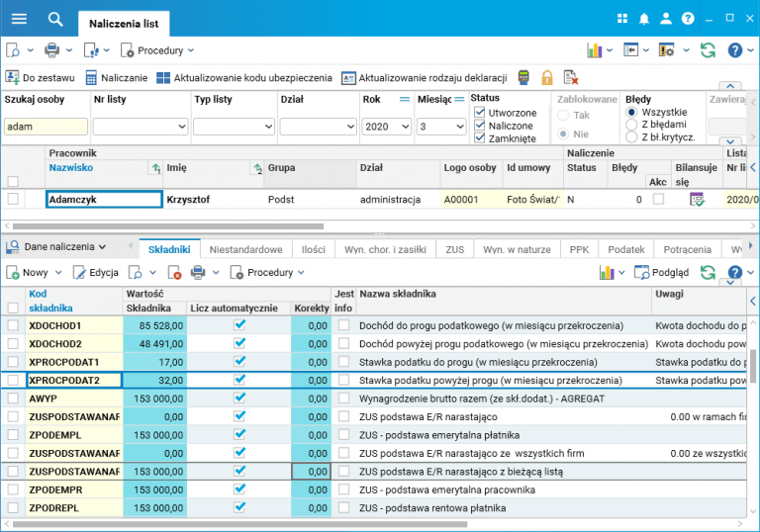Open the Niestandardowe tab
This screenshot has height=532, width=760.
[245, 249]
